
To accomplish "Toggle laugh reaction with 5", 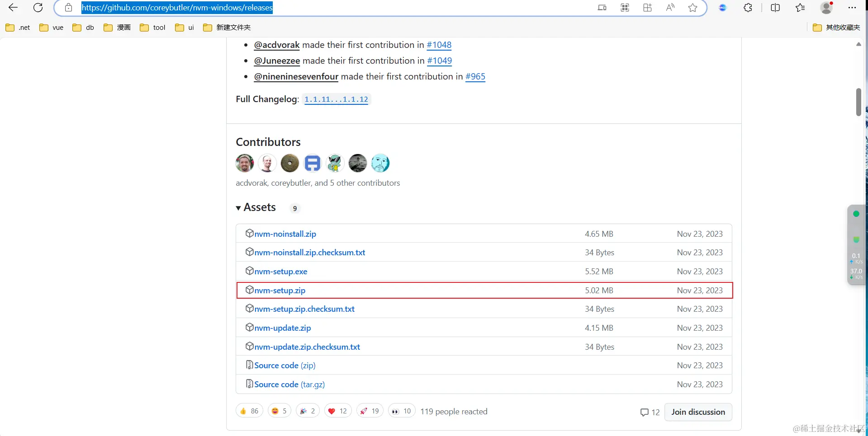I will (279, 411).
